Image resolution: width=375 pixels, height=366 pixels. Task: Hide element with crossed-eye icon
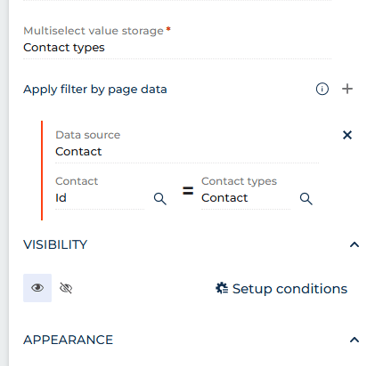[x=66, y=288]
